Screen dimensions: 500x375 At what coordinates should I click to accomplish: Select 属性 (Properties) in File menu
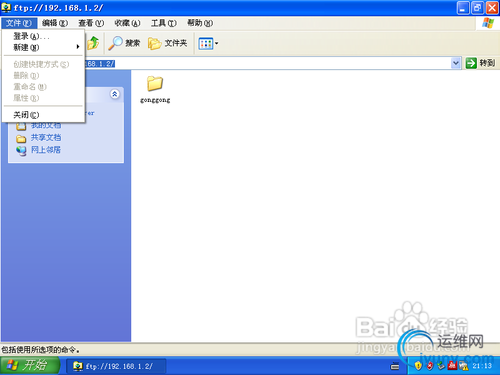tap(43, 98)
